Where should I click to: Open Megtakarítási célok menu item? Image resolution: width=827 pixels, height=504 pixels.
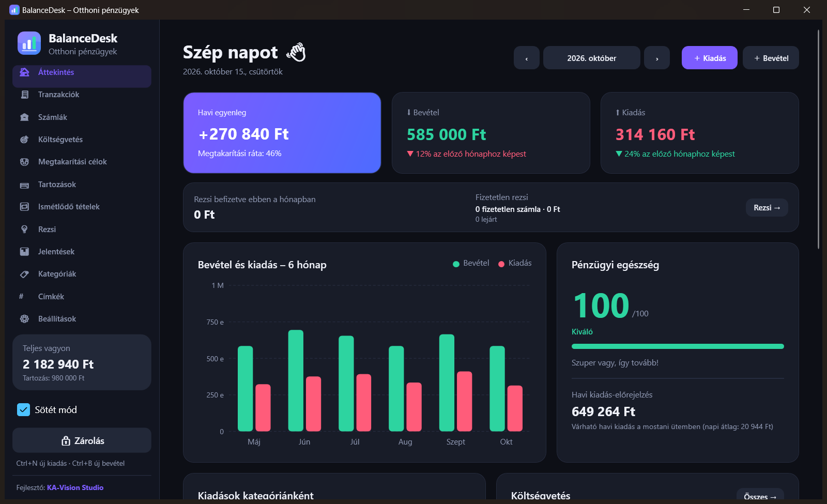[82, 162]
